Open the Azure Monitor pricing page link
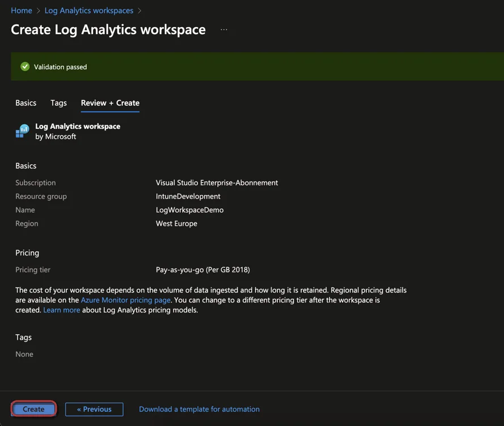 click(126, 300)
